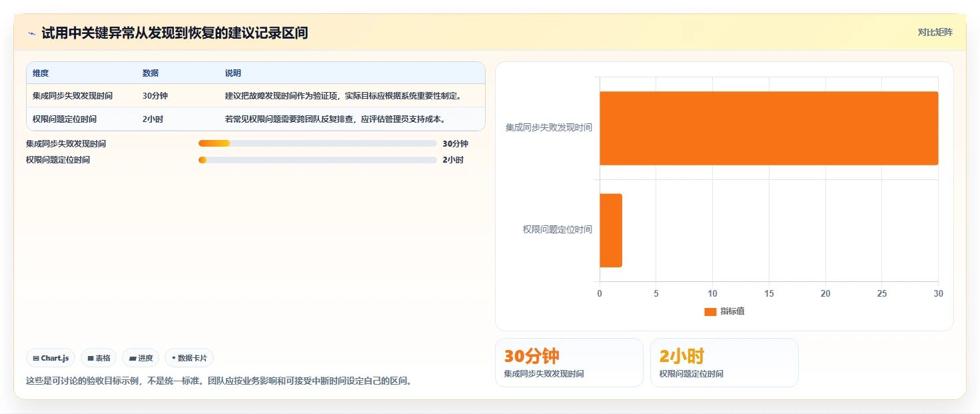Select the Chart.js tag chip
The image size is (980, 414).
click(x=51, y=358)
